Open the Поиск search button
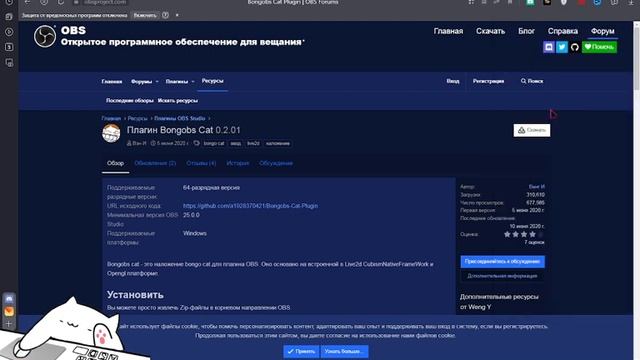 pos(532,81)
